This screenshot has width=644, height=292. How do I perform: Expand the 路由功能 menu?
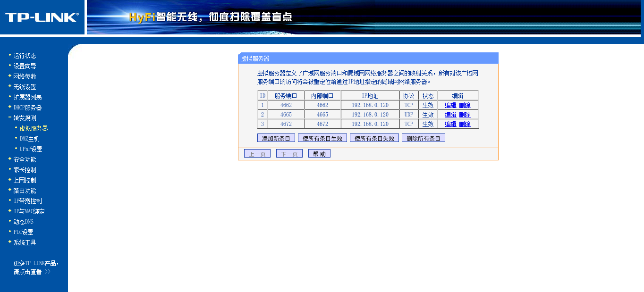tap(25, 191)
